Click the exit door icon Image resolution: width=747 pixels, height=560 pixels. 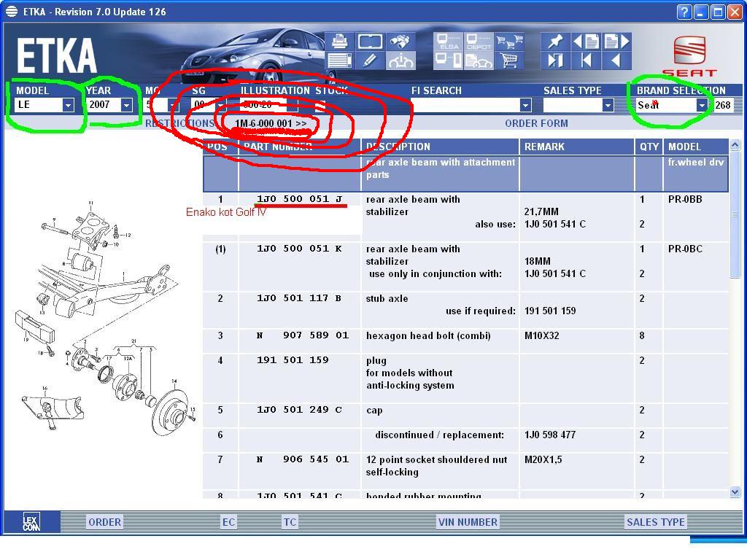555,61
